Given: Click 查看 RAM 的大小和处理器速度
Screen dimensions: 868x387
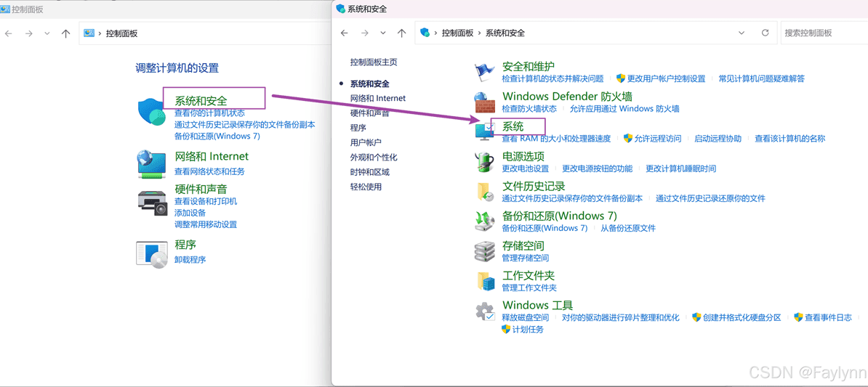Looking at the screenshot, I should click(x=556, y=138).
